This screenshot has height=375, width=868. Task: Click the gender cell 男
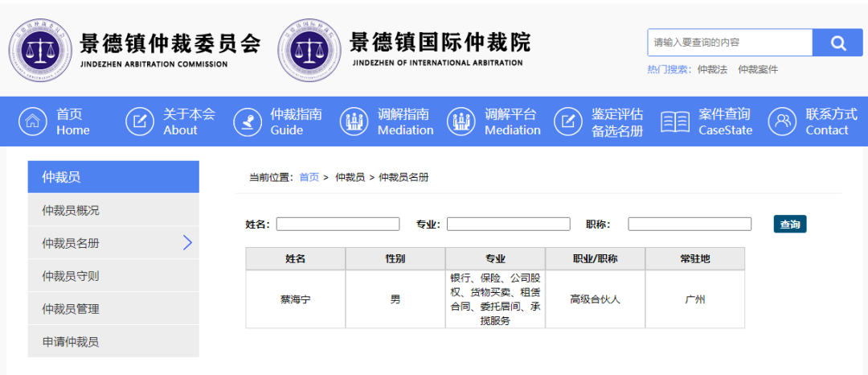point(395,299)
